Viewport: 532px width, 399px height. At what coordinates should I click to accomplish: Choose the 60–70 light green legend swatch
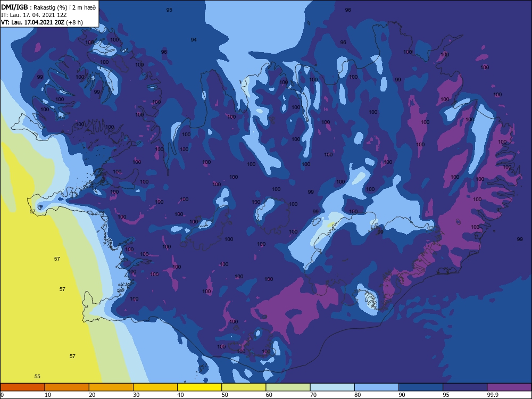click(288, 387)
